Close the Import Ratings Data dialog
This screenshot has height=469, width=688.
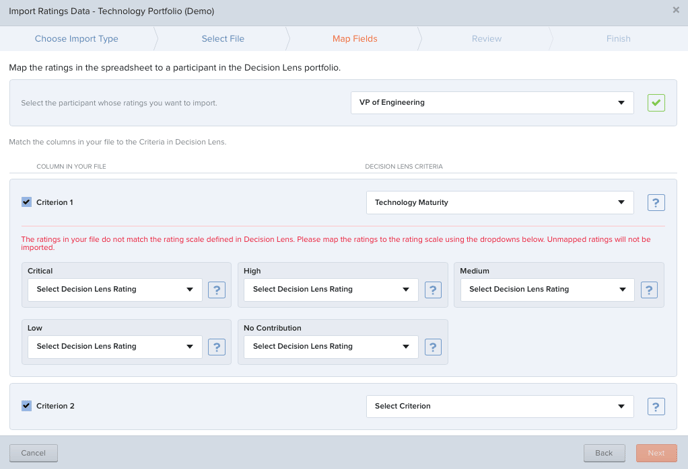point(676,11)
